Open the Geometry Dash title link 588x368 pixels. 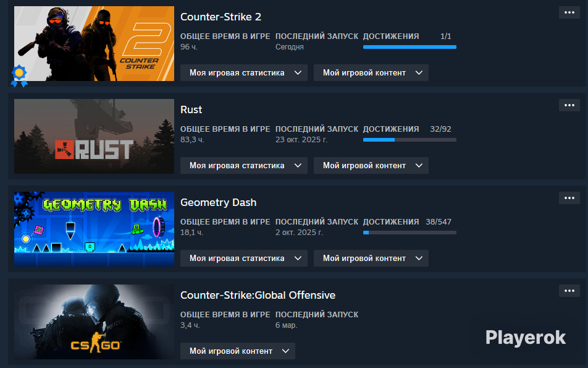point(218,202)
